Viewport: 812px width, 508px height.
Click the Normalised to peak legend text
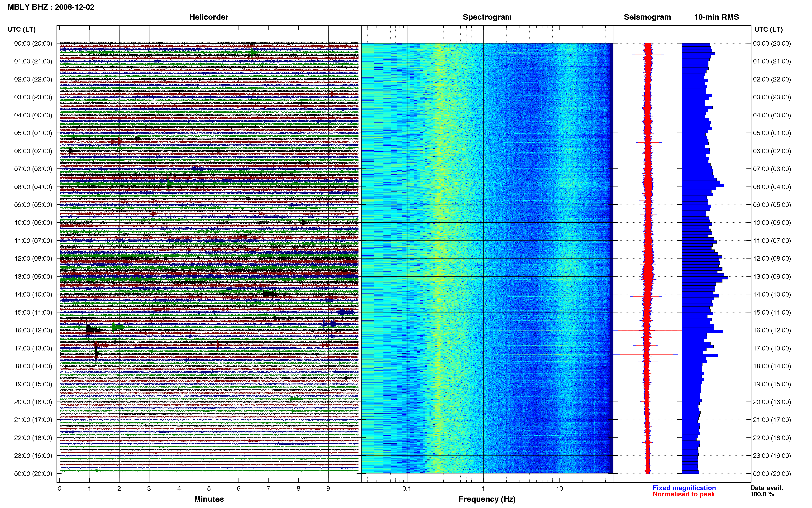(683, 494)
